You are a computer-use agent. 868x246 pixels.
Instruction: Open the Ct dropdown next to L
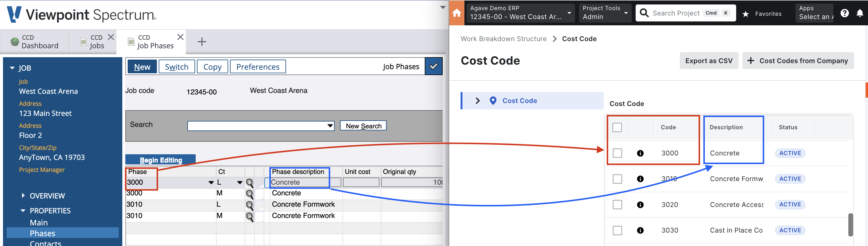point(240,182)
